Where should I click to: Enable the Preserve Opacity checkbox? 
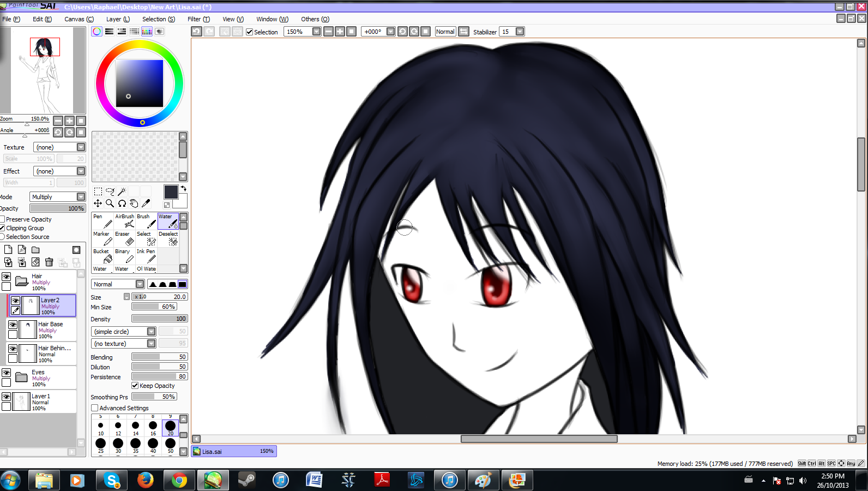click(3, 219)
